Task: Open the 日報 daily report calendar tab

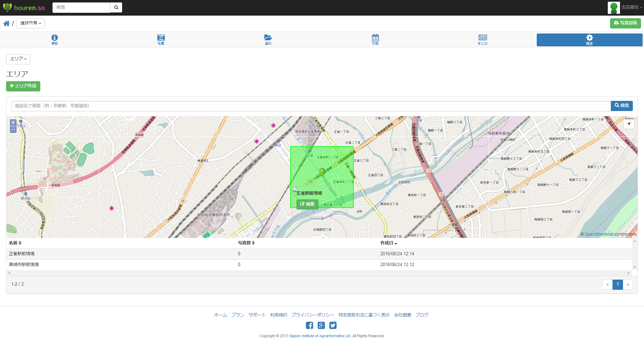Action: pos(375,40)
